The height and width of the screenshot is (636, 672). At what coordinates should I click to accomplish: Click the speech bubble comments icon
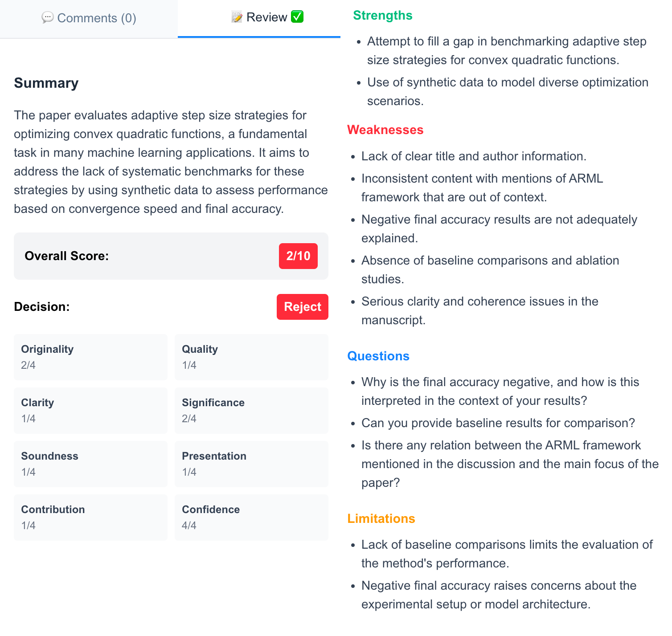pos(47,17)
